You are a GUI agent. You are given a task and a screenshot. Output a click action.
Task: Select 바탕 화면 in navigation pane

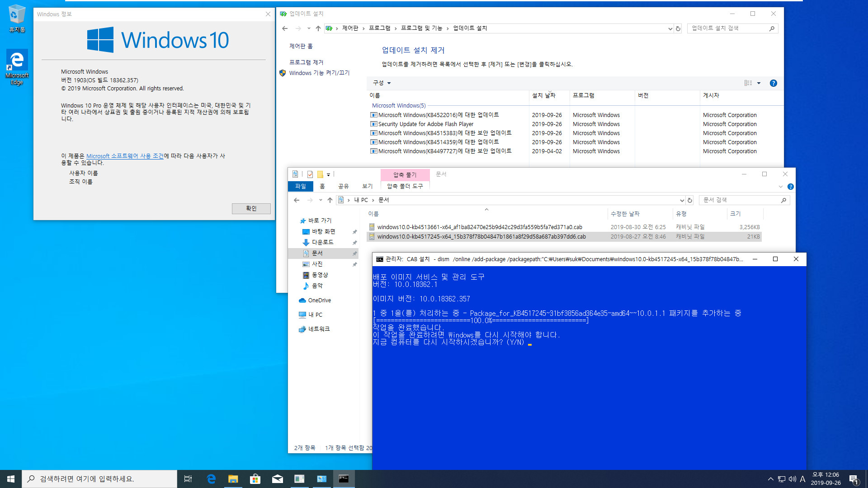coord(324,231)
